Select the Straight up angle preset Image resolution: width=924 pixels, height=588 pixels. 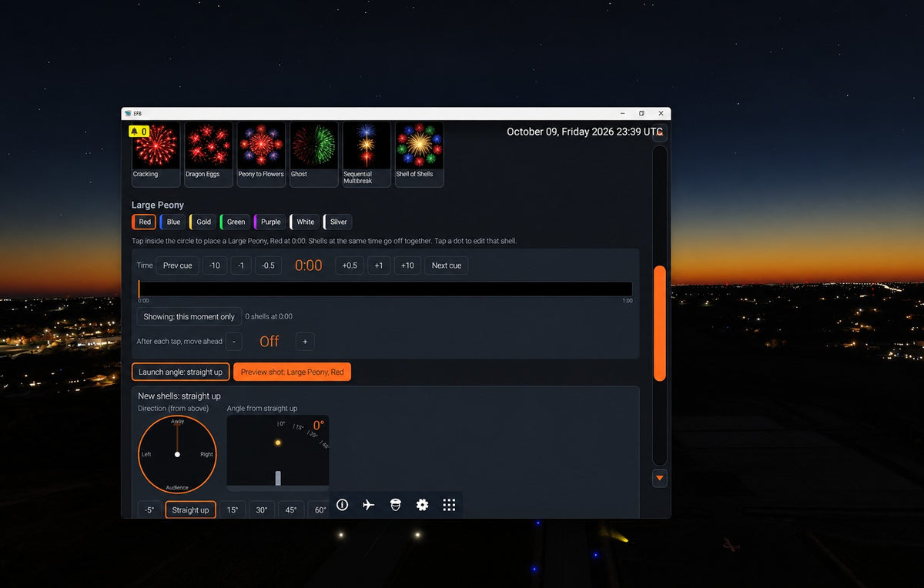coord(190,509)
